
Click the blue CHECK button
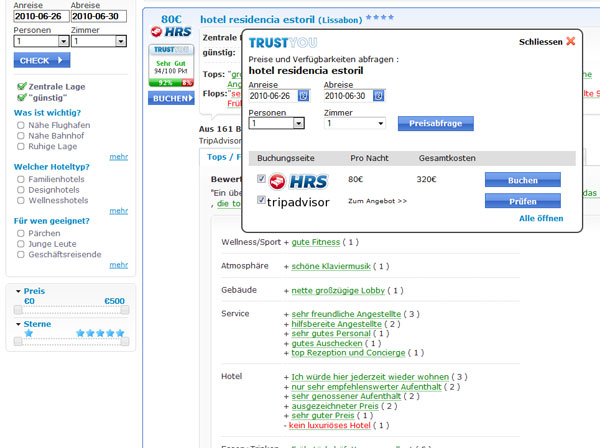pyautogui.click(x=42, y=60)
